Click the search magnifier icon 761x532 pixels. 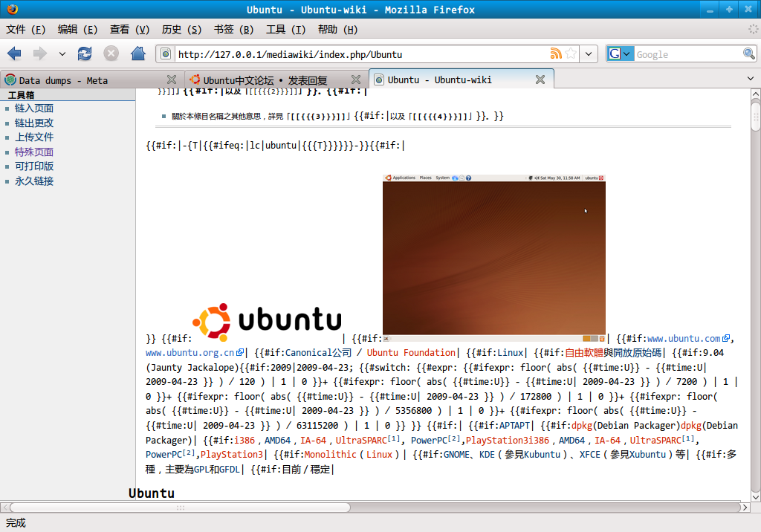coord(748,54)
